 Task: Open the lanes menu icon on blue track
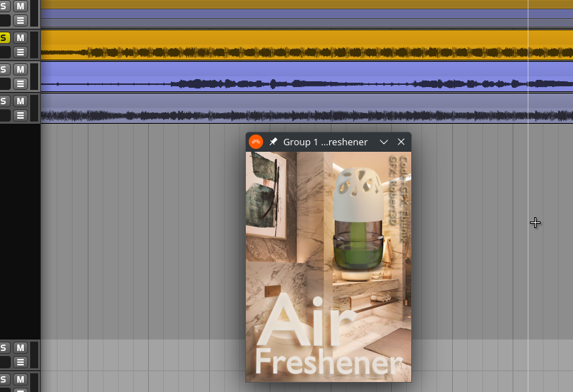(20, 83)
